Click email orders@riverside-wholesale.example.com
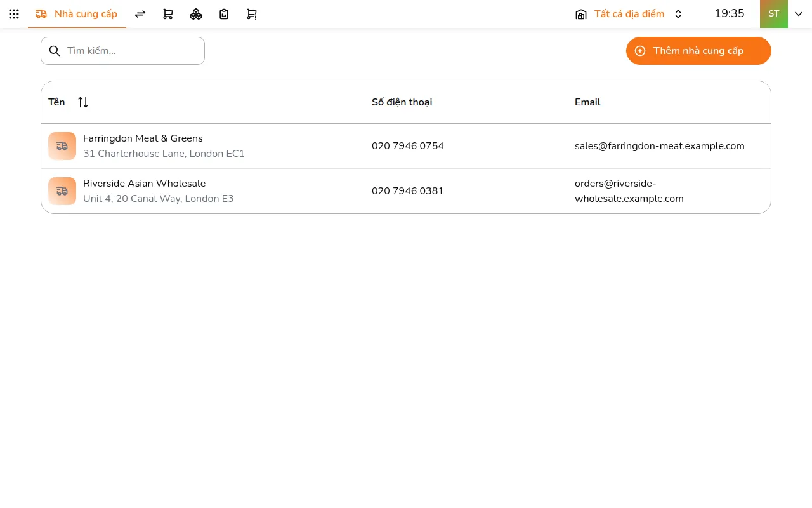Screen dimensions: 812x508 (x=629, y=191)
